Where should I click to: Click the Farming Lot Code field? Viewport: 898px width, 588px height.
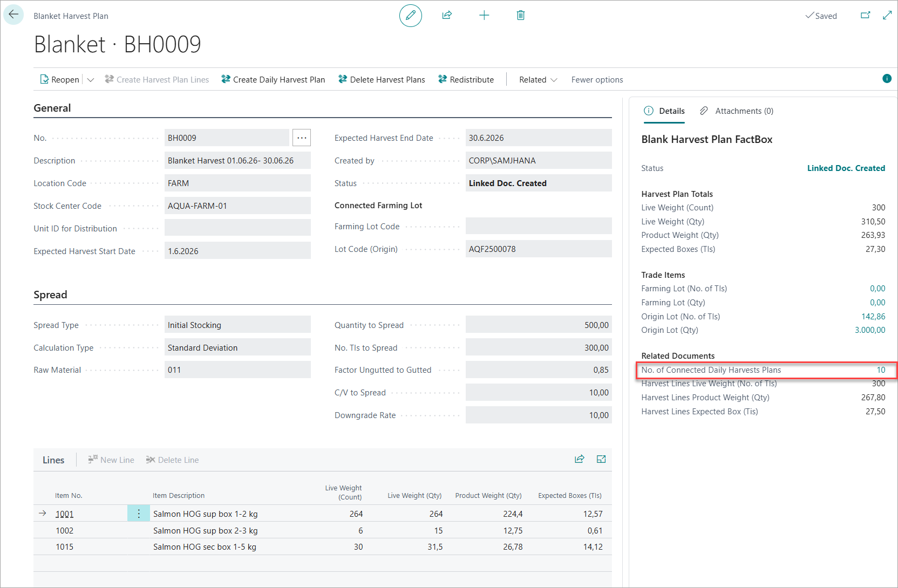pyautogui.click(x=539, y=226)
